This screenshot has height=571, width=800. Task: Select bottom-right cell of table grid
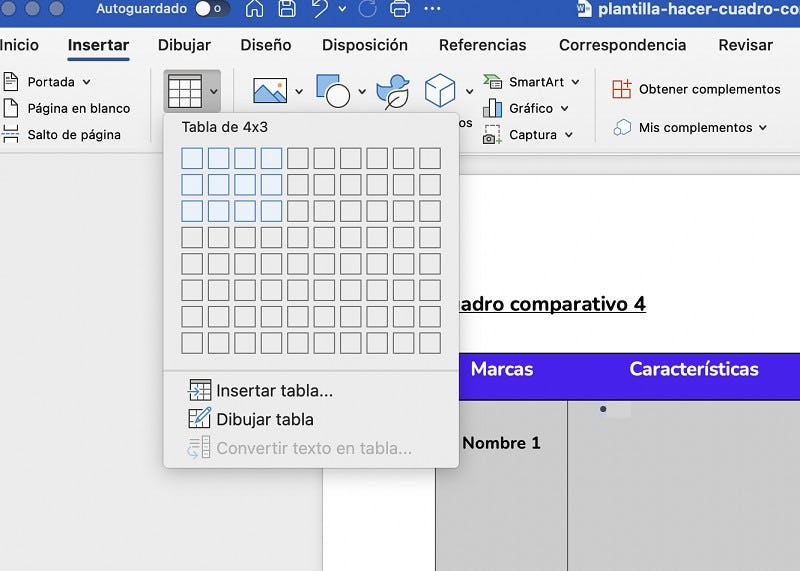point(430,343)
